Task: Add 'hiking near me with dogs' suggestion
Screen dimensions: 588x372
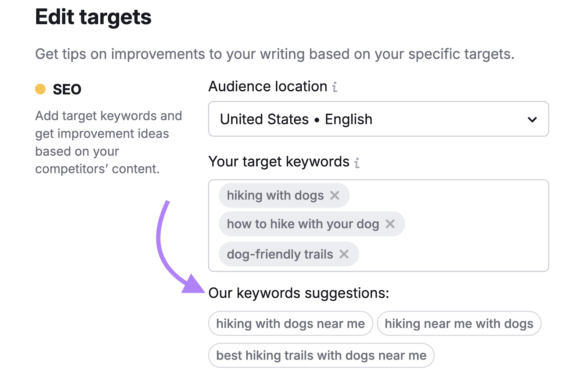Action: click(458, 323)
